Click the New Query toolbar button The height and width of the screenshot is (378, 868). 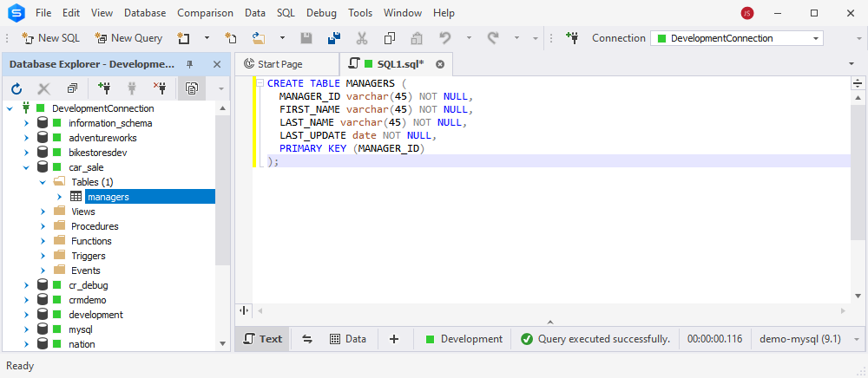pyautogui.click(x=128, y=38)
